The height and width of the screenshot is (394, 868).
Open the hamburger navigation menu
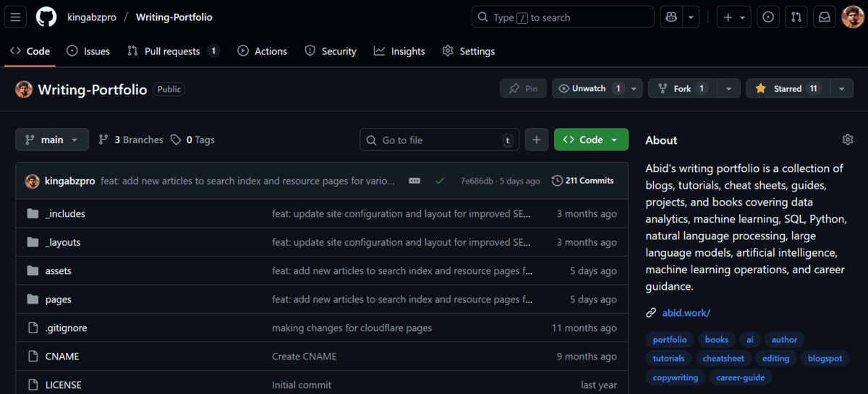16,17
